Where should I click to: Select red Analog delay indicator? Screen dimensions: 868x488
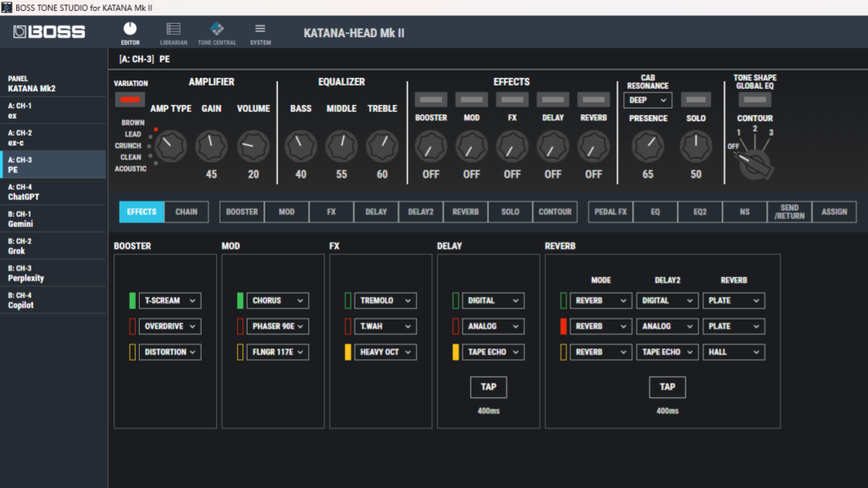coord(455,326)
